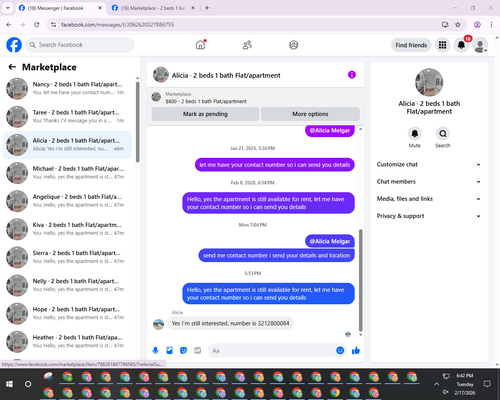
Task: Expand Customize chat section
Action: pyautogui.click(x=429, y=164)
